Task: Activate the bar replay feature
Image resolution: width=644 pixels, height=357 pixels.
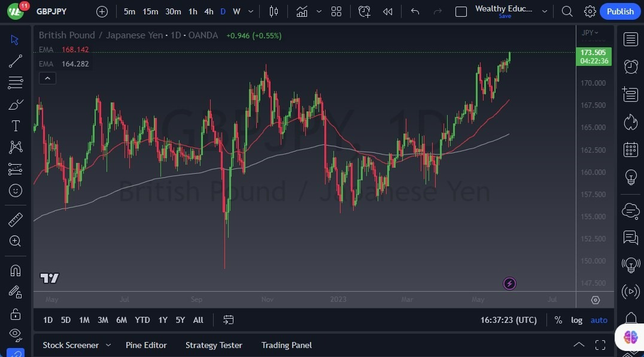Action: coord(387,11)
